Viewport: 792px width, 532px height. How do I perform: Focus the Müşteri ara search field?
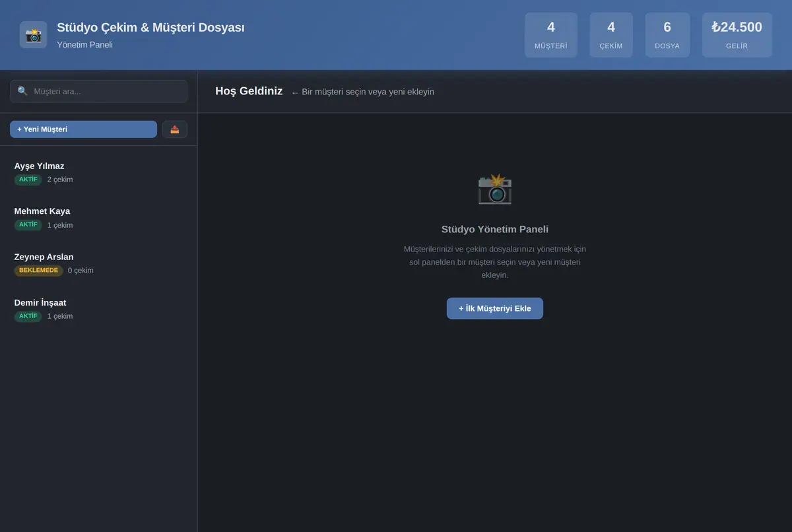[x=98, y=91]
